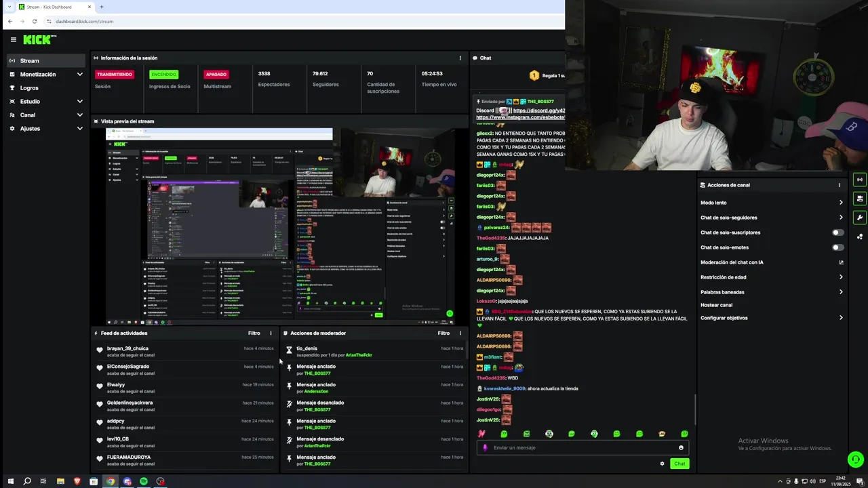Open the Información de la sesión options menu
Screen dimensions: 868x488
460,58
